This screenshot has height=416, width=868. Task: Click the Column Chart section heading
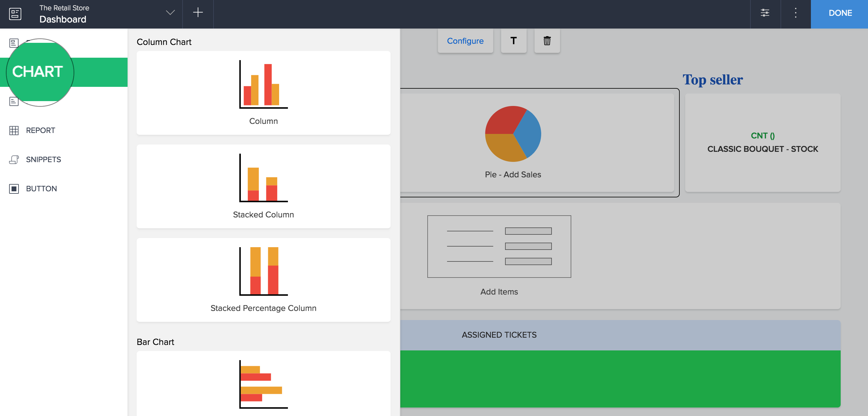tap(164, 42)
